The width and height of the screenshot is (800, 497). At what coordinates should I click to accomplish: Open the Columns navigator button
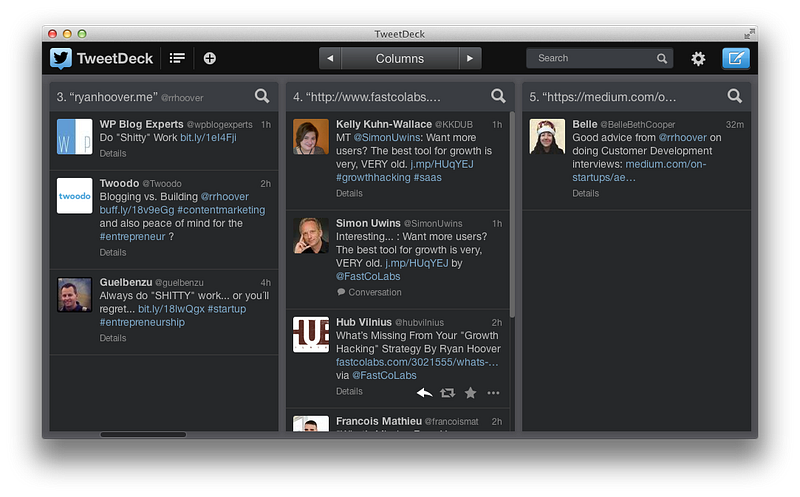point(400,58)
